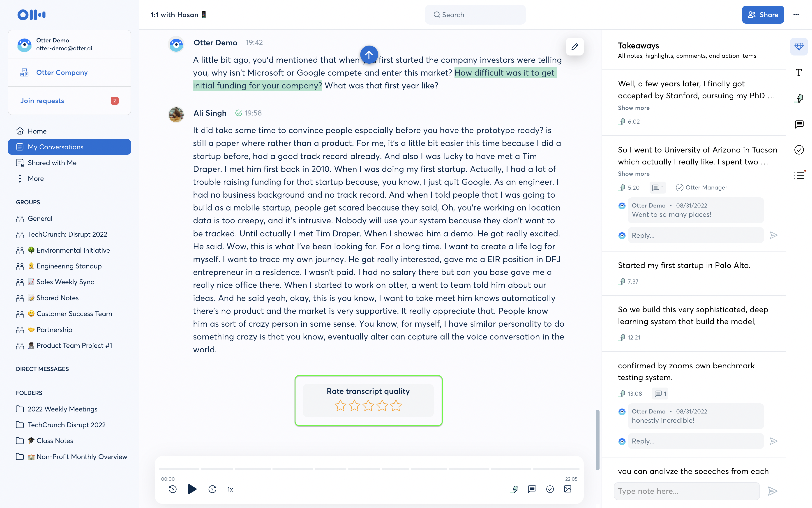Jump to 12:21 deep learning highlight
Screen dimensions: 812x508
click(630, 337)
